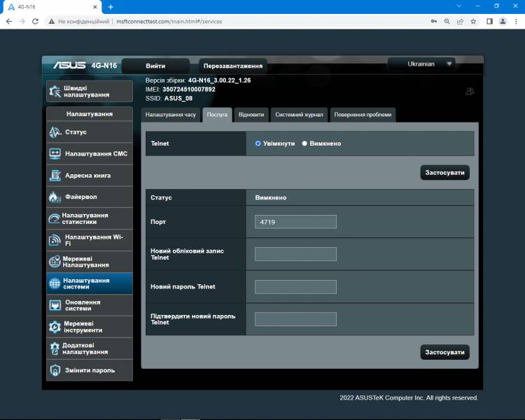
Task: Click the Мережеві Налаштування globe icon
Action: pos(55,262)
